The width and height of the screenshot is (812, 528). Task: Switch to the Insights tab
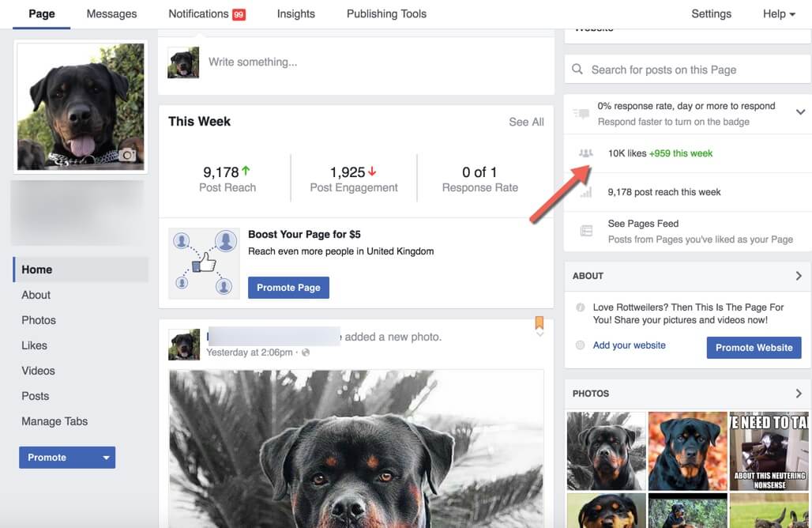pos(295,13)
